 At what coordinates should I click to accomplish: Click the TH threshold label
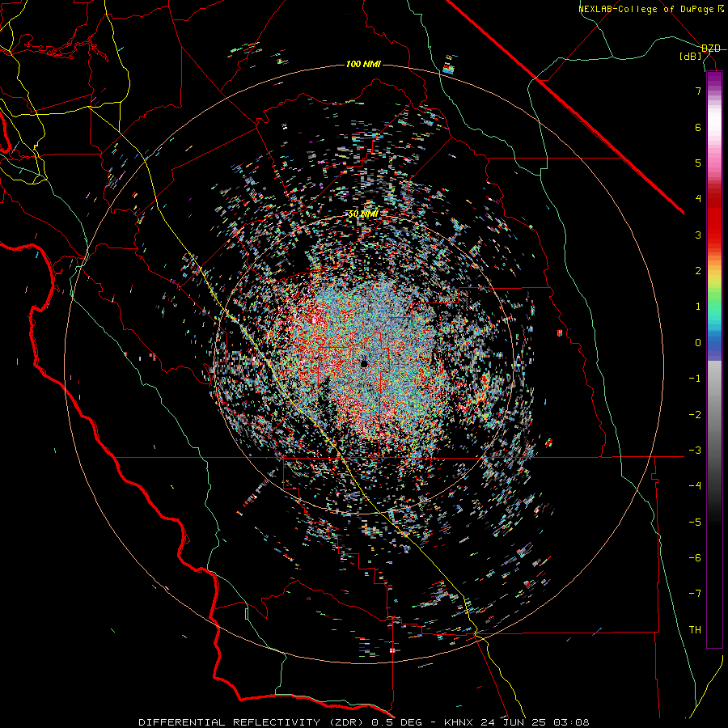[695, 630]
